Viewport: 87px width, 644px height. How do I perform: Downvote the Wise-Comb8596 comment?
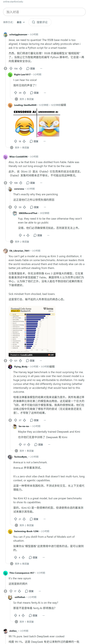(x=21, y=183)
